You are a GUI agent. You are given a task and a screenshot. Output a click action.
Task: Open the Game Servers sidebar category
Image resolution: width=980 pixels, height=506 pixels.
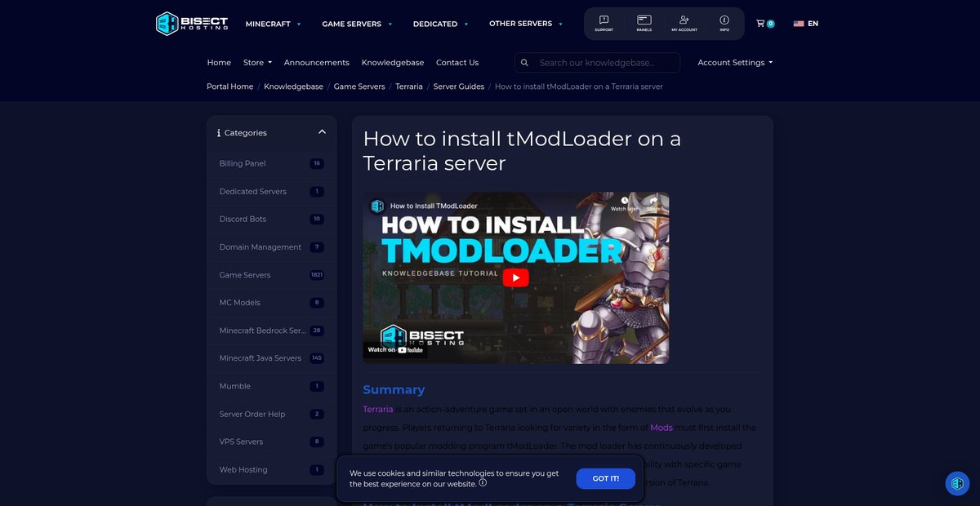tap(272, 275)
